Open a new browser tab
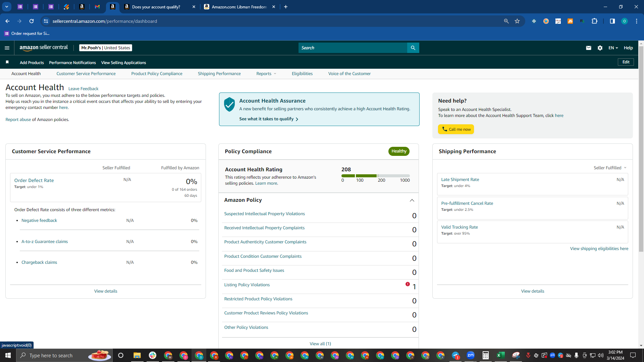 click(x=286, y=7)
